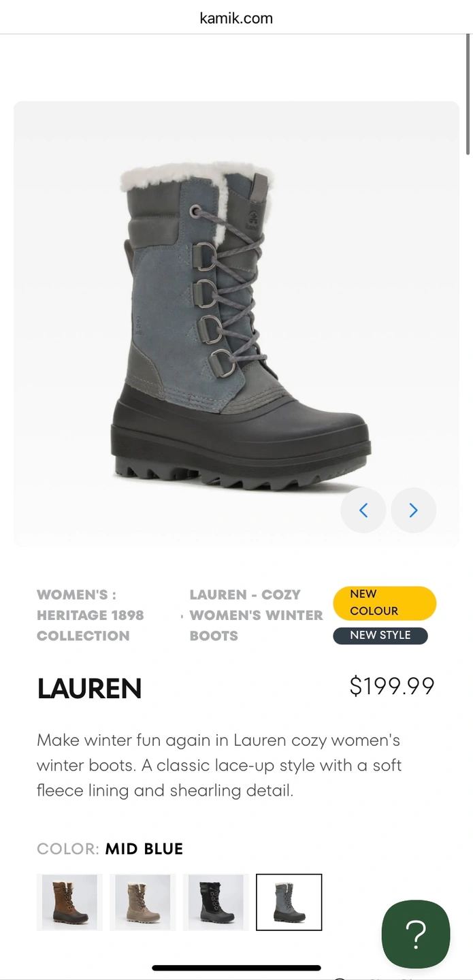This screenshot has width=473, height=980.
Task: Select the taupe boot color swatch
Action: point(143,902)
